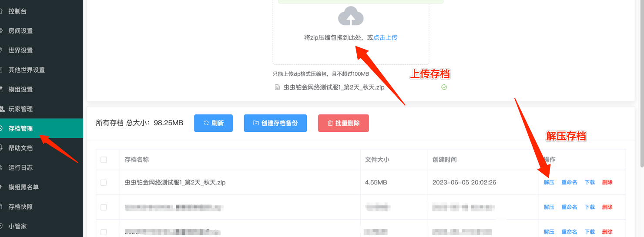
Task: Toggle the select-all checkbox in table header
Action: click(104, 160)
